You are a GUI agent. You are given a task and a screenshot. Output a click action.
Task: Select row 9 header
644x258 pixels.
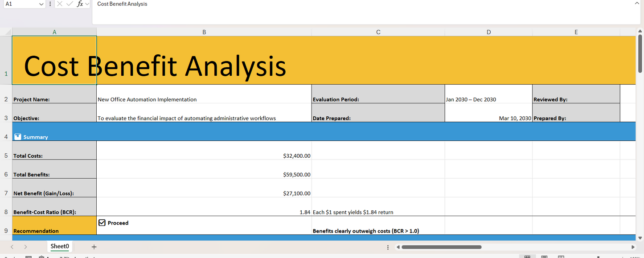pyautogui.click(x=6, y=225)
